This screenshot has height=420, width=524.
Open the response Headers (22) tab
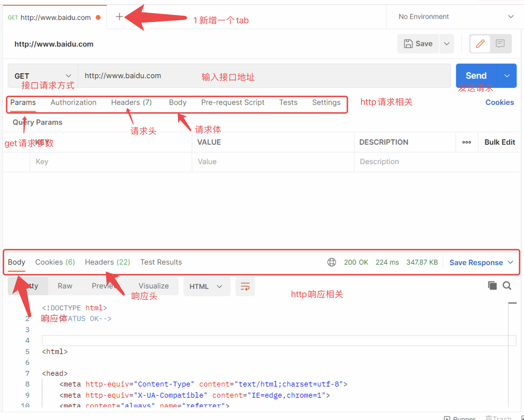[107, 262]
